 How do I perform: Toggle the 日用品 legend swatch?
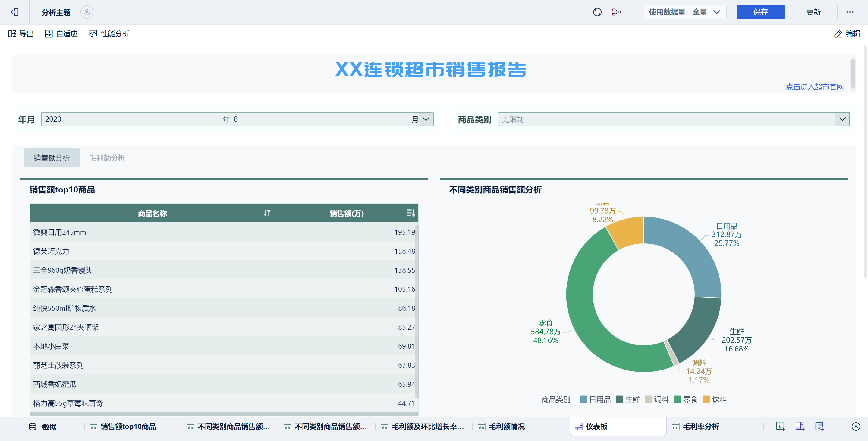pyautogui.click(x=583, y=399)
